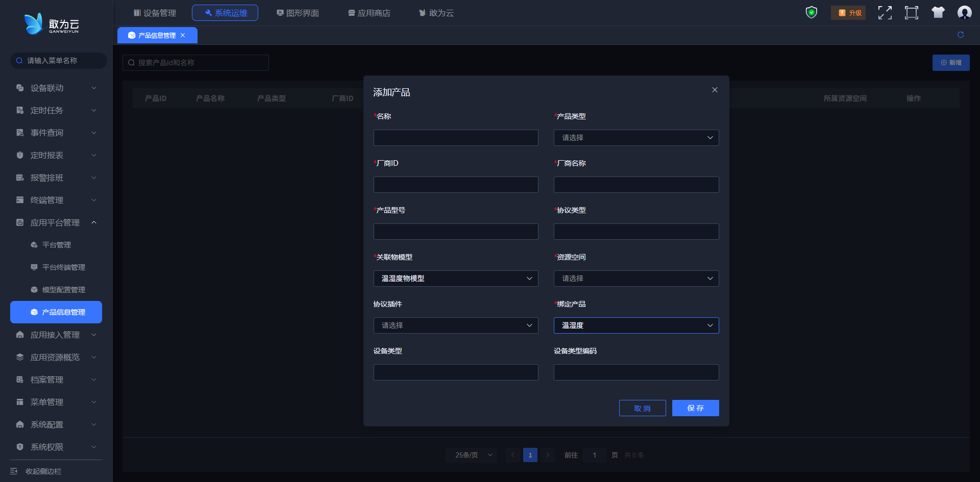Click 收起侧边栏 at sidebar bottom
The image size is (980, 482).
[43, 471]
